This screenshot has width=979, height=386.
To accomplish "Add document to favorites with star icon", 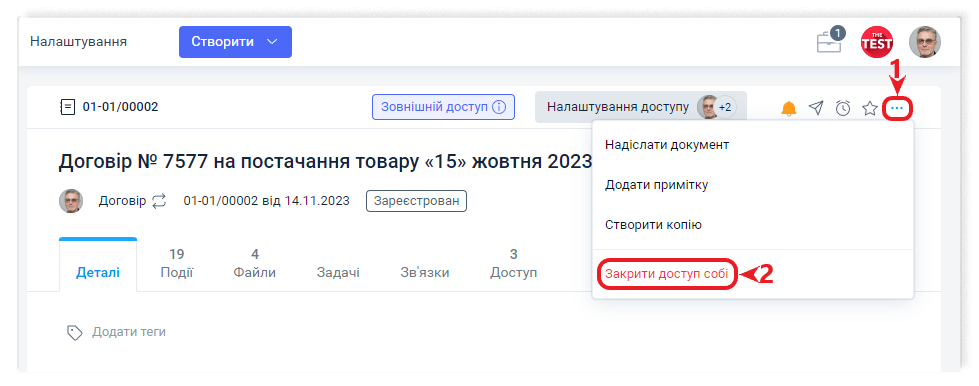I will coord(870,108).
